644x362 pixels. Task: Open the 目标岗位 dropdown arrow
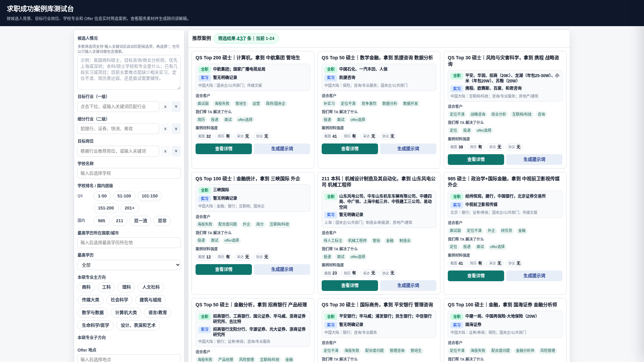click(176, 151)
